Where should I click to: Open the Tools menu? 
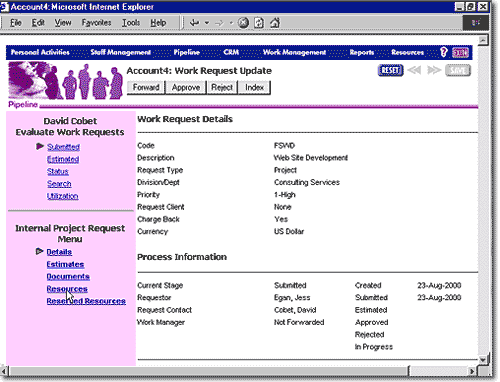click(x=131, y=23)
